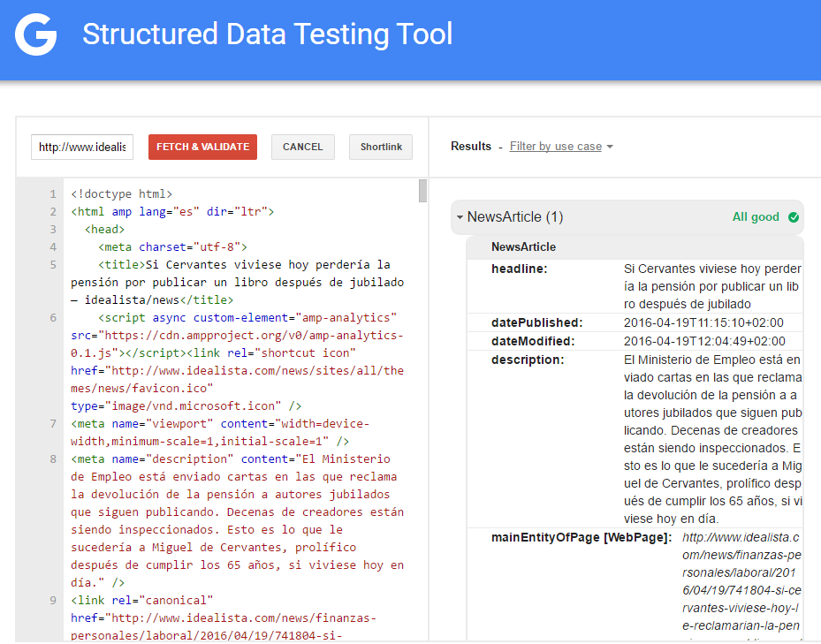821x644 pixels.
Task: Click the Google G logo
Action: (36, 35)
